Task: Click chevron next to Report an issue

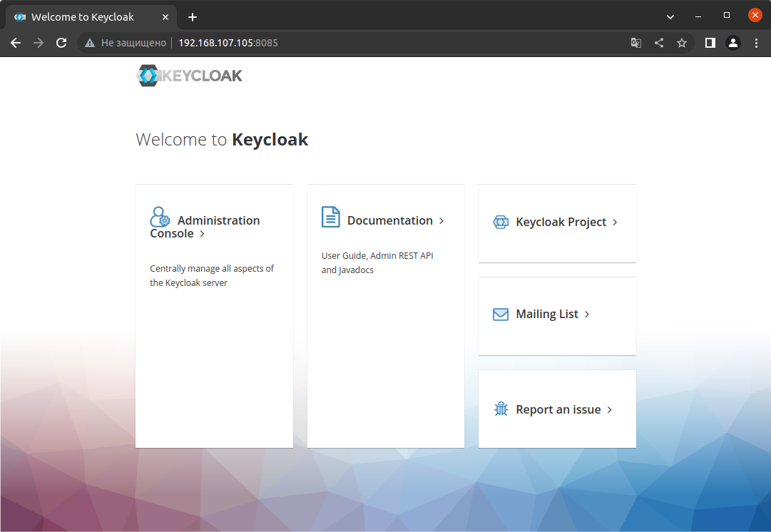Action: pos(609,409)
